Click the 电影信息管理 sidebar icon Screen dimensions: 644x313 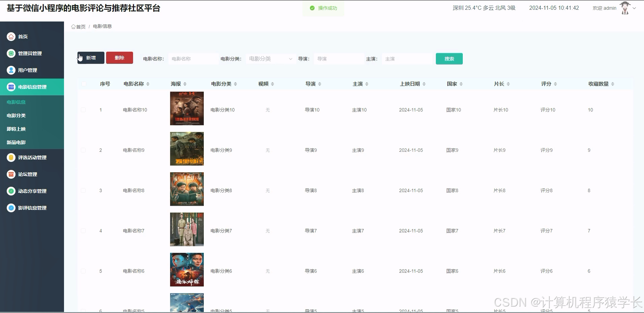click(x=11, y=87)
